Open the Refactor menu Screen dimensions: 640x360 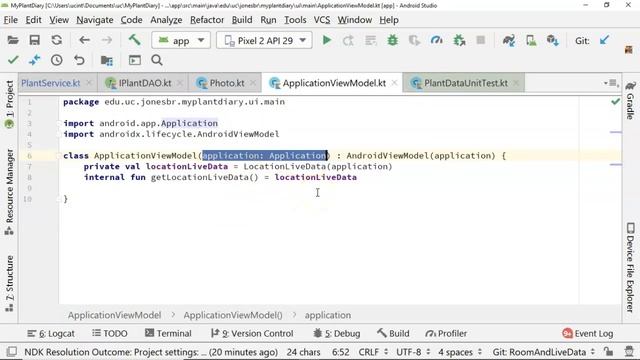tap(207, 20)
